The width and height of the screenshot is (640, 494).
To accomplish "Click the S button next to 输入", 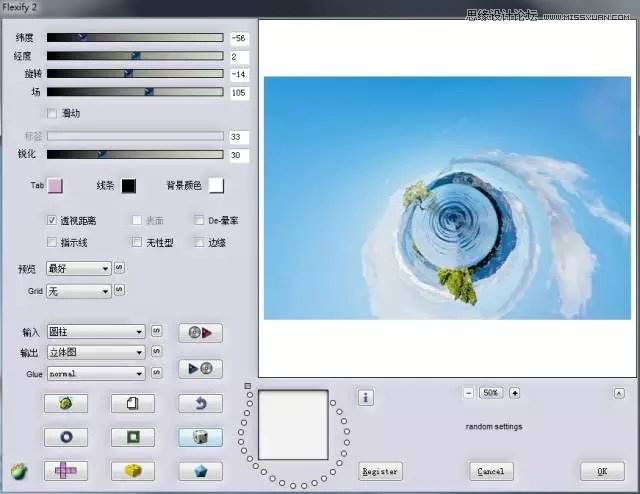I will click(x=157, y=331).
